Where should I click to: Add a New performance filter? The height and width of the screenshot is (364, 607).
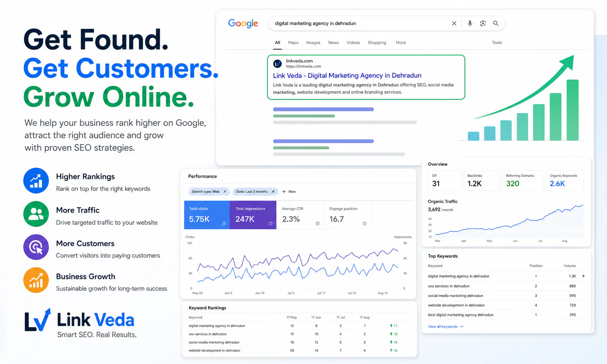[289, 192]
